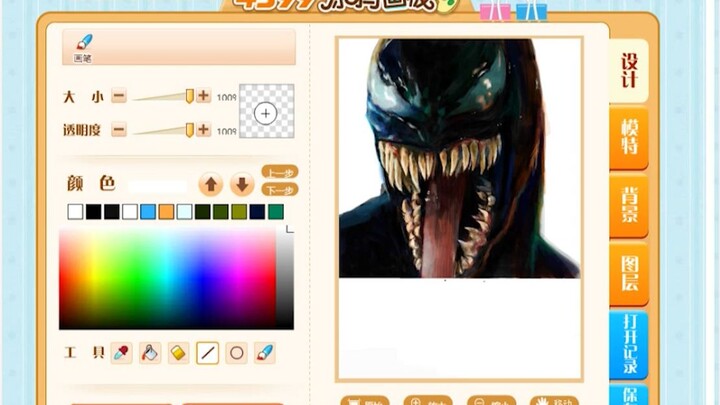The image size is (720, 405).
Task: Click the 下一步 redo button
Action: tap(280, 190)
